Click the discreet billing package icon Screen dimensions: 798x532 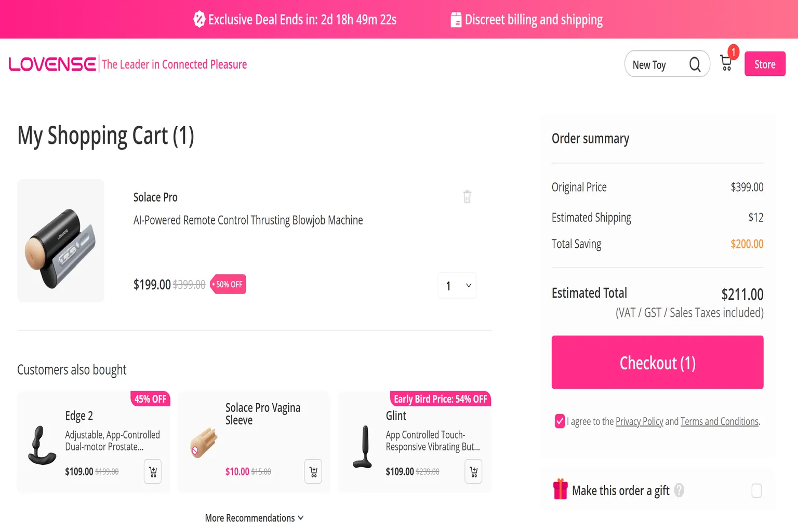(456, 20)
